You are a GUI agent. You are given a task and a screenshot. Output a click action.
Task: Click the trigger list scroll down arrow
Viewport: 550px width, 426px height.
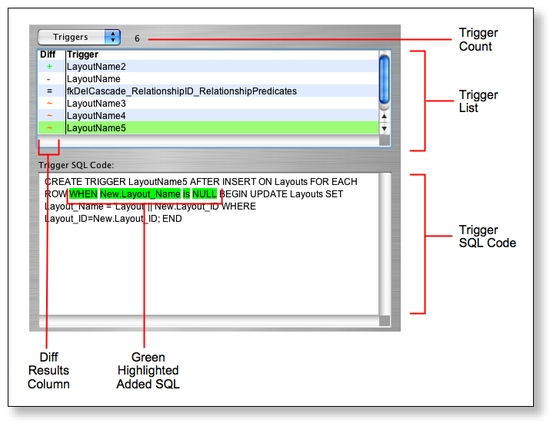(x=384, y=128)
